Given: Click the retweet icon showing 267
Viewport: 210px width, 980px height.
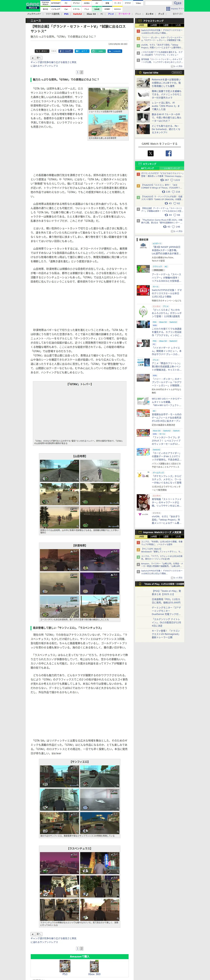Looking at the screenshot, I should [x=162, y=180].
